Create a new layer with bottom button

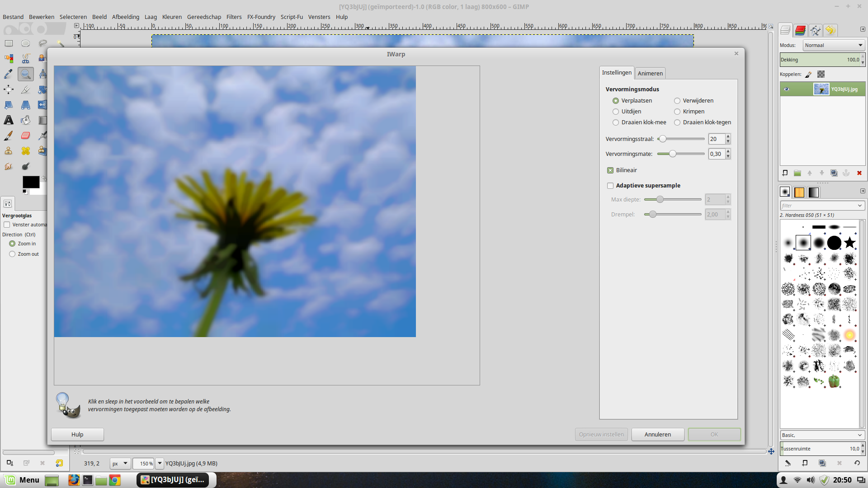tap(785, 173)
